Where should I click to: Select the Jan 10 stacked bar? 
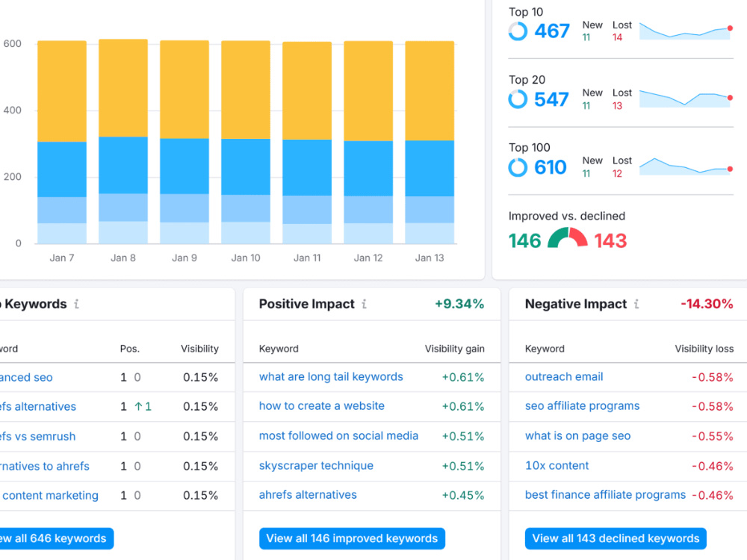point(246,143)
